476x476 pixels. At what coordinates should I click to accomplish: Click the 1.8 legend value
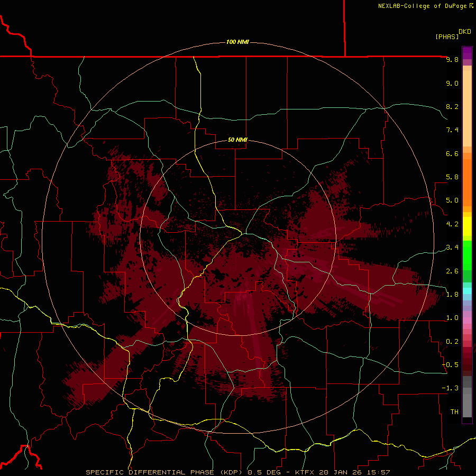[x=452, y=295]
